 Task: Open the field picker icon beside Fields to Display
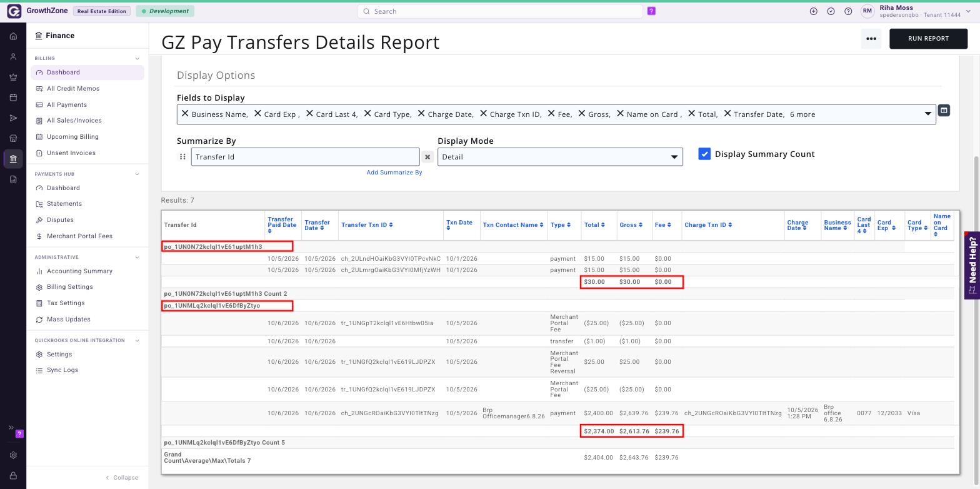(944, 111)
